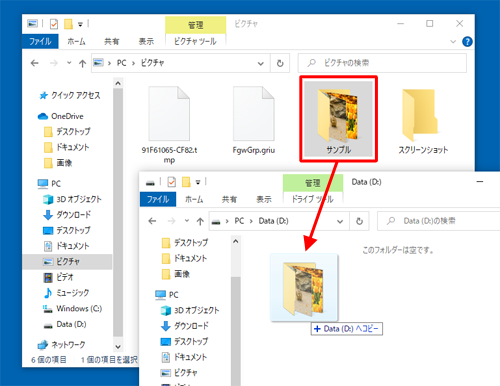Open quick access toolbar customize dropdown in Pictures window
Viewport: 500px width, 386px height.
click(x=80, y=24)
